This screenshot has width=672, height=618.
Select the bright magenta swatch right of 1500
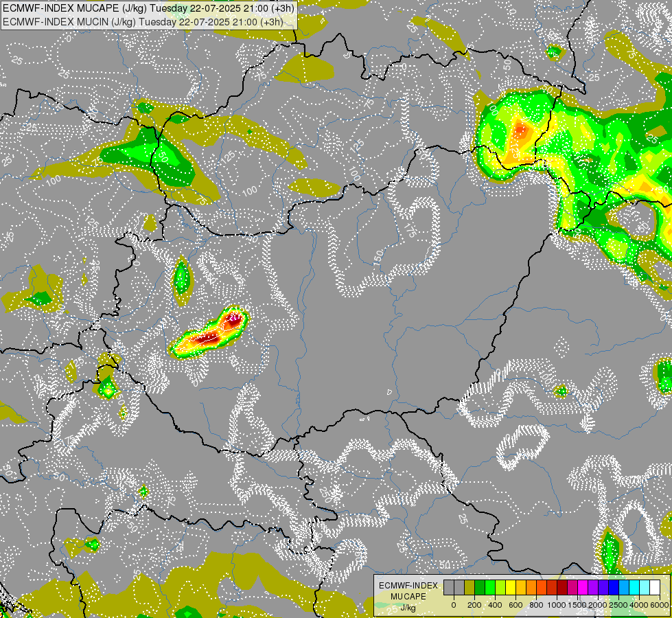(583, 588)
